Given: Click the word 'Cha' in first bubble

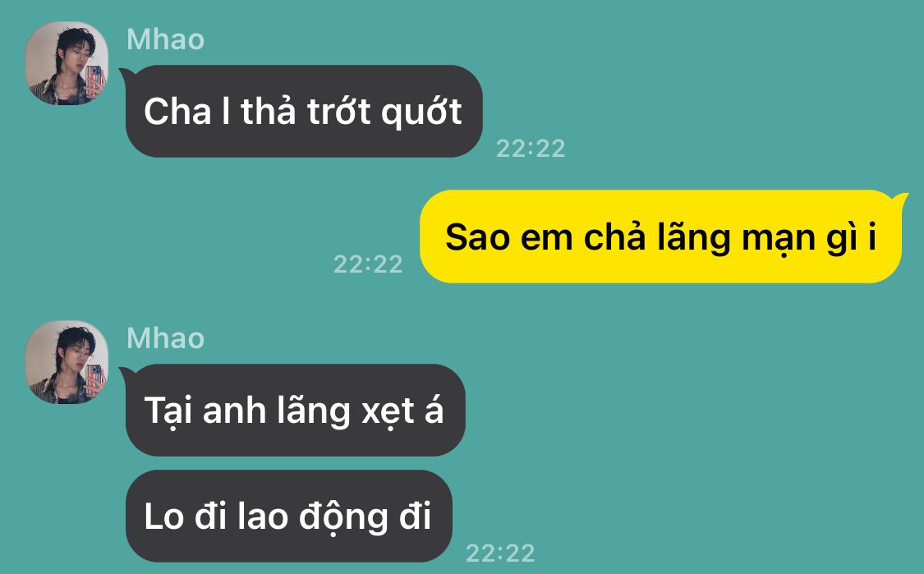Looking at the screenshot, I should 177,112.
